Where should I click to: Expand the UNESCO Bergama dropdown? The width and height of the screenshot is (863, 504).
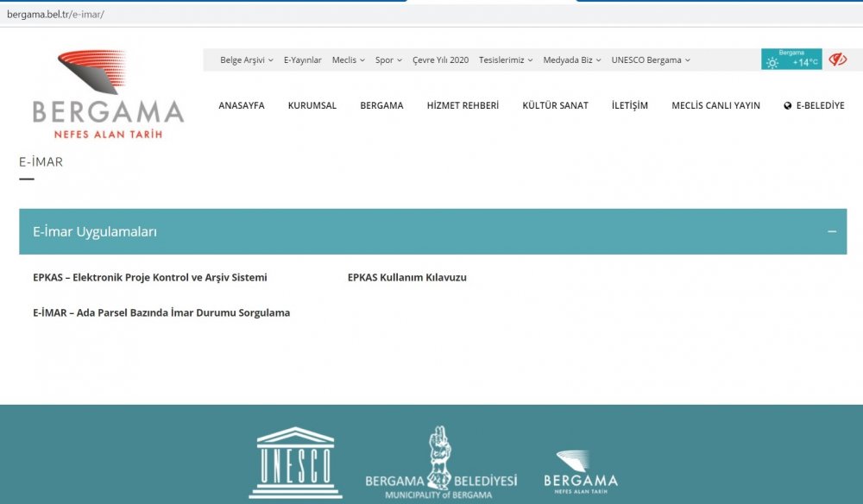[650, 60]
